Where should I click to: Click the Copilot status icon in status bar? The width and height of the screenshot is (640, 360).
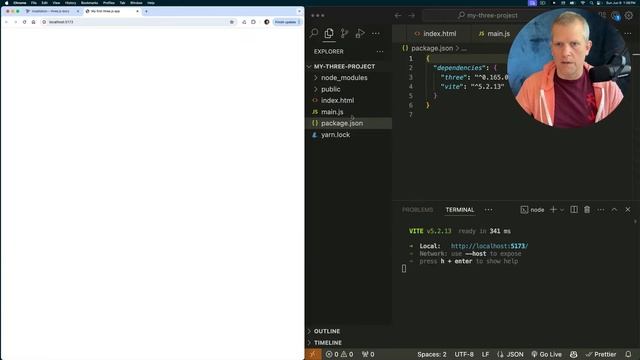click(573, 354)
